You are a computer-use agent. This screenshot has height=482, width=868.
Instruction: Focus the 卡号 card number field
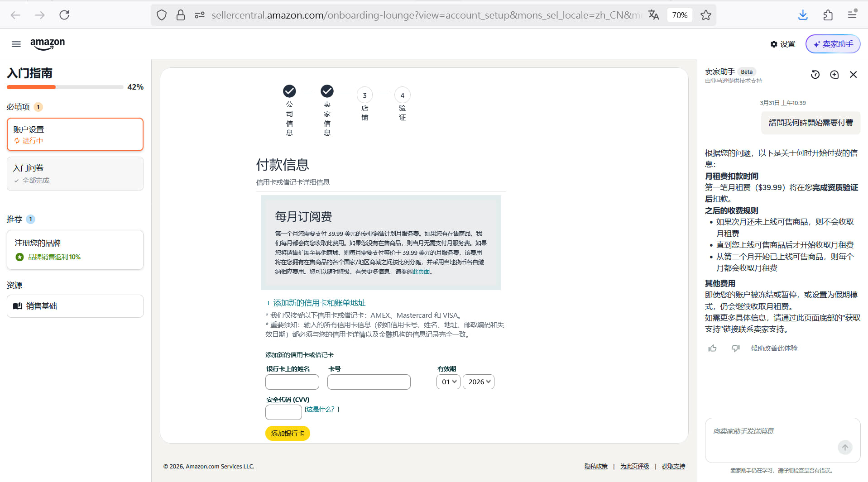pyautogui.click(x=369, y=382)
